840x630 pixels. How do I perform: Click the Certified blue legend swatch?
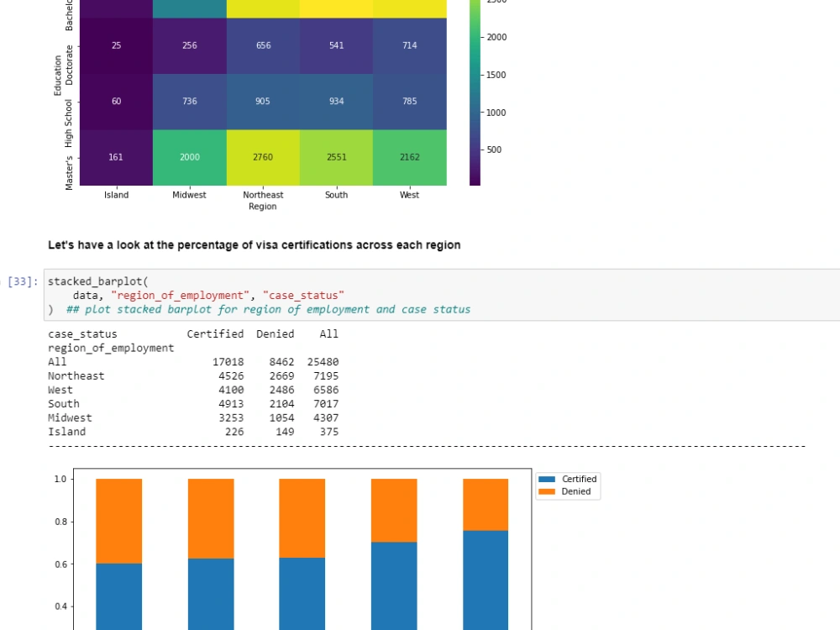click(547, 479)
